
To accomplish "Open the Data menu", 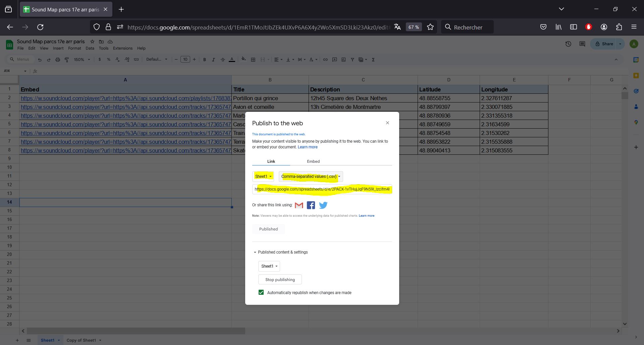I will pyautogui.click(x=90, y=48).
